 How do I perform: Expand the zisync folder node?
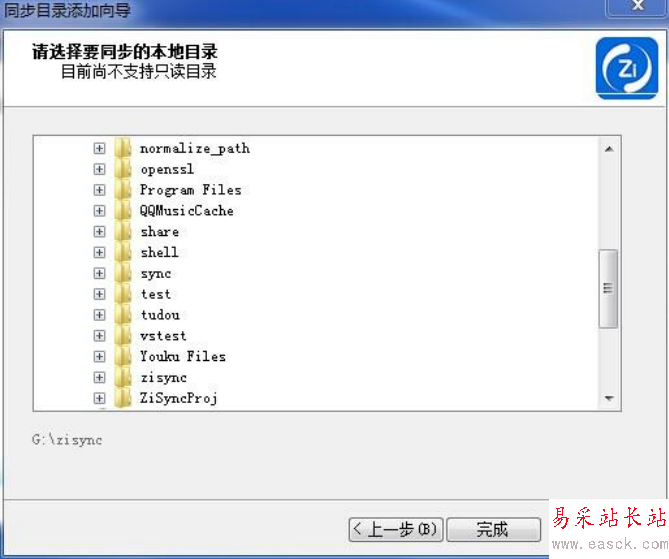pos(99,377)
